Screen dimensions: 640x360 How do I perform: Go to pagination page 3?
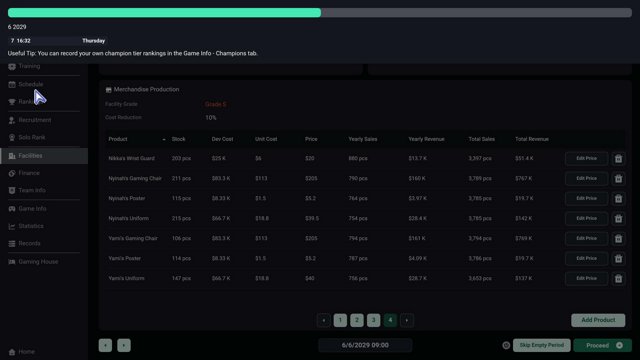(x=373, y=320)
